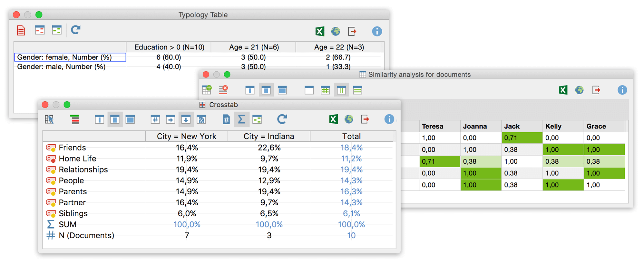
Task: Refresh the Typology Table
Action: point(75,30)
